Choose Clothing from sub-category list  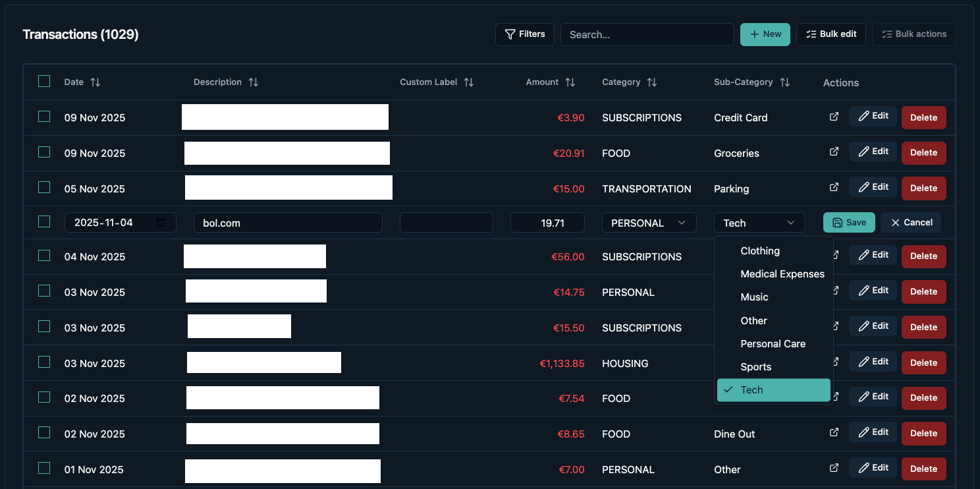[x=774, y=251]
